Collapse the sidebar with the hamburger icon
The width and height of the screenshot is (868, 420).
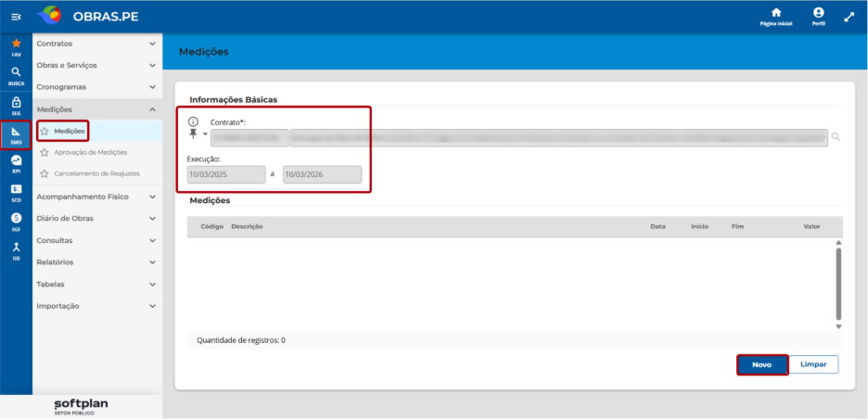[16, 18]
